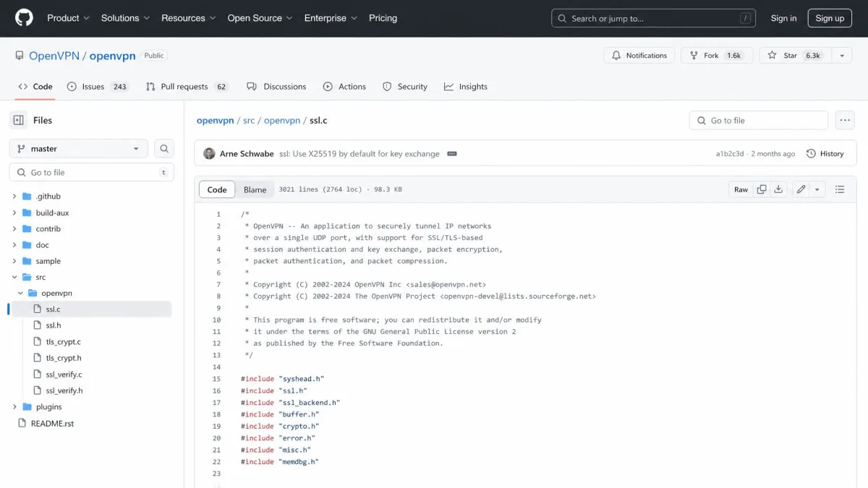Viewport: 868px width, 488px height.
Task: Open README.rst in file tree
Action: (x=52, y=424)
